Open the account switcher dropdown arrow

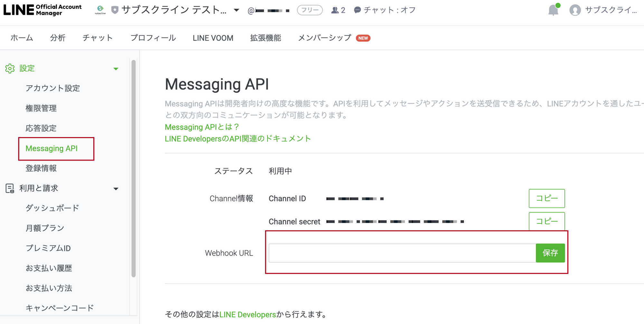click(236, 10)
